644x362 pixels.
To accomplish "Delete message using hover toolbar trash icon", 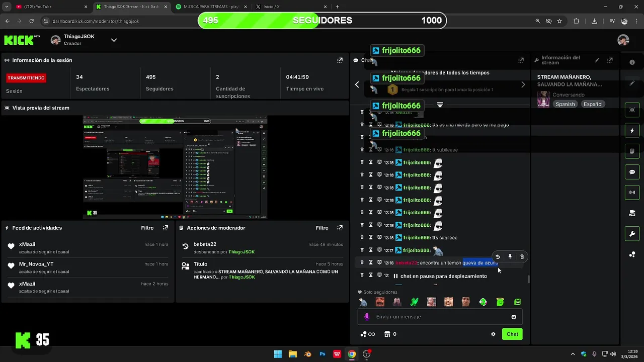I will 522,257.
